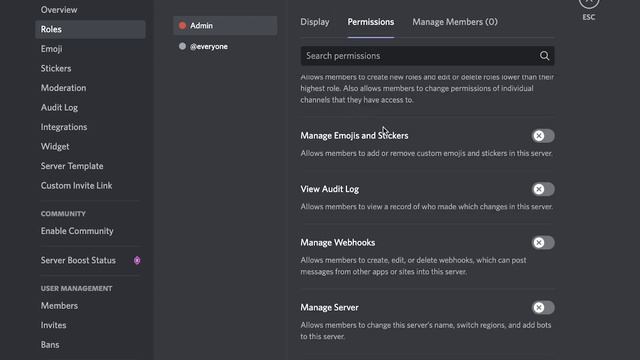Click the Manage Webhooks heading
Viewport: 640px width, 360px height.
tap(338, 242)
